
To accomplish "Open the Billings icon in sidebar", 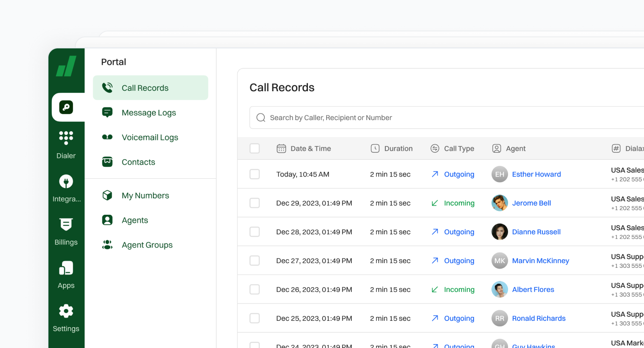I will (66, 225).
